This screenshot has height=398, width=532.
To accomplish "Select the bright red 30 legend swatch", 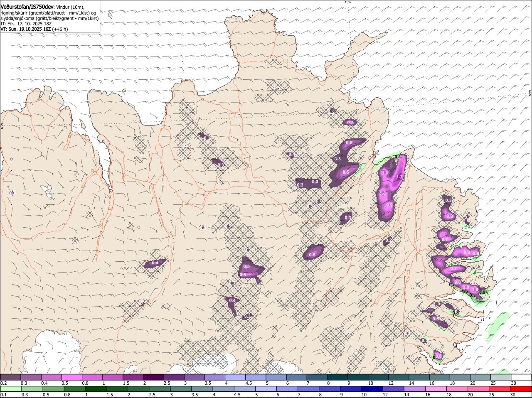I will [521, 389].
